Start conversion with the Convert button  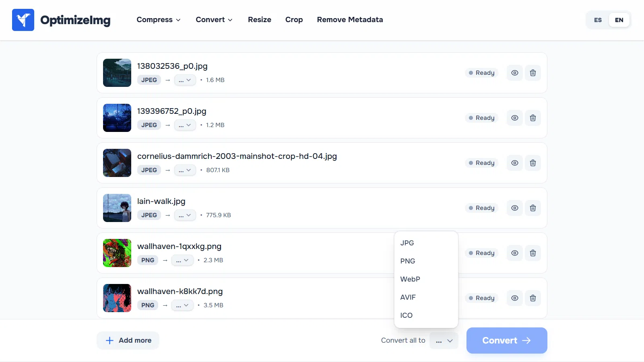pyautogui.click(x=507, y=341)
